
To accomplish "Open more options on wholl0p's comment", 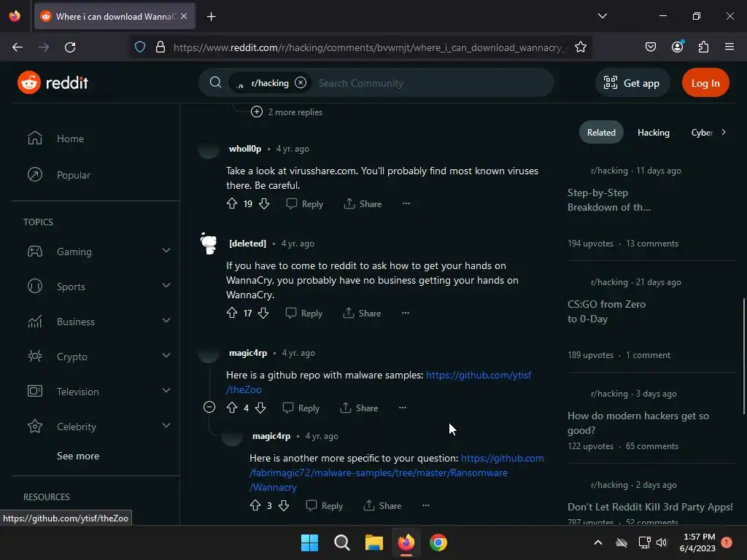I will [406, 203].
